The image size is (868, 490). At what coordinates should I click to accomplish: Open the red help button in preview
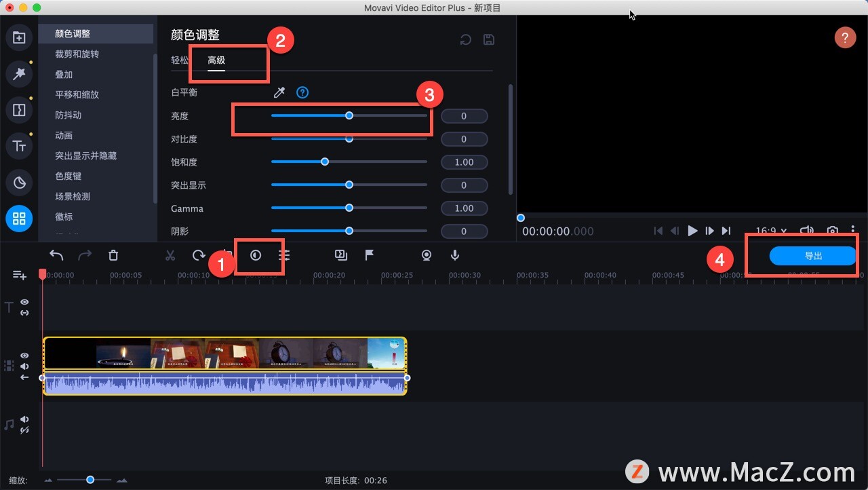(845, 37)
